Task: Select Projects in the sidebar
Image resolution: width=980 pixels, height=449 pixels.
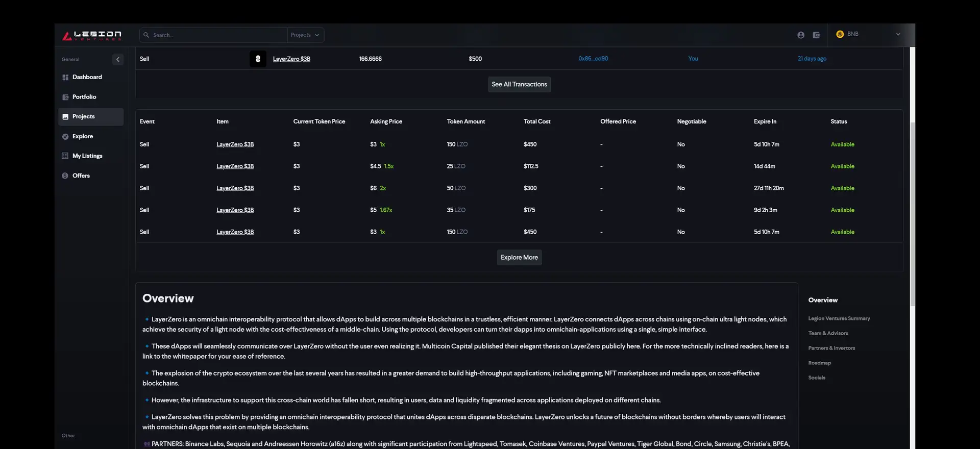Action: click(x=84, y=117)
